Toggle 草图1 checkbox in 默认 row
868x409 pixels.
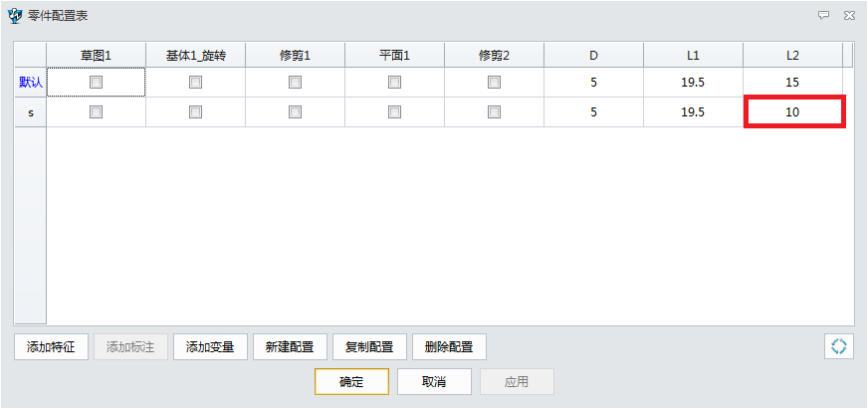(x=97, y=83)
